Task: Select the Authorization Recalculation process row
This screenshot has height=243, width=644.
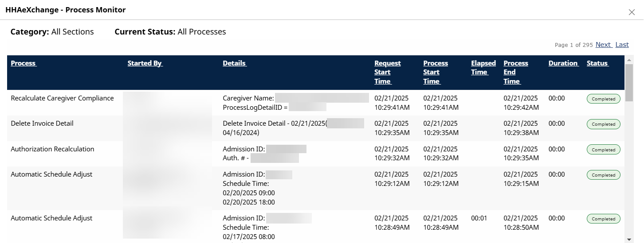Action: point(52,149)
